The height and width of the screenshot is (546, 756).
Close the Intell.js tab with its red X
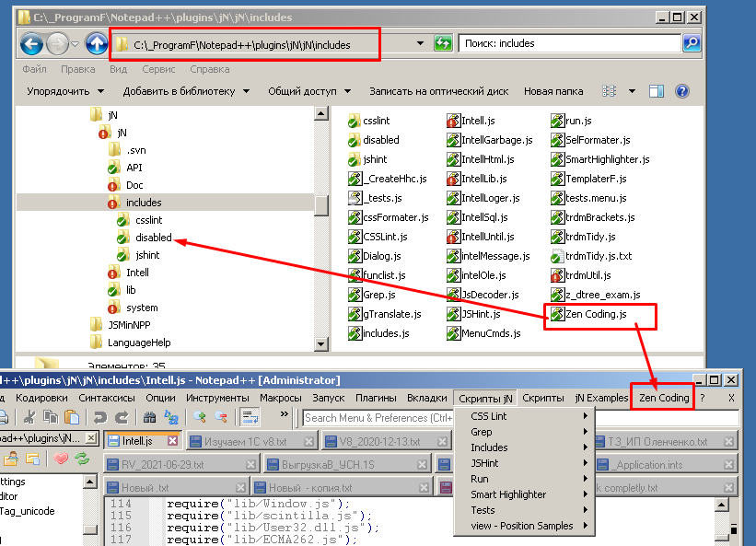coord(172,441)
